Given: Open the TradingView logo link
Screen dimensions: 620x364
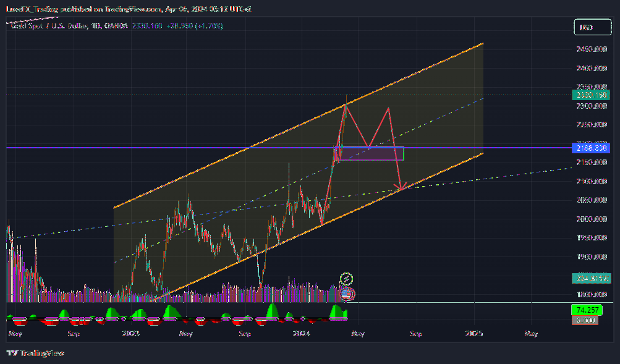Looking at the screenshot, I should coord(35,353).
